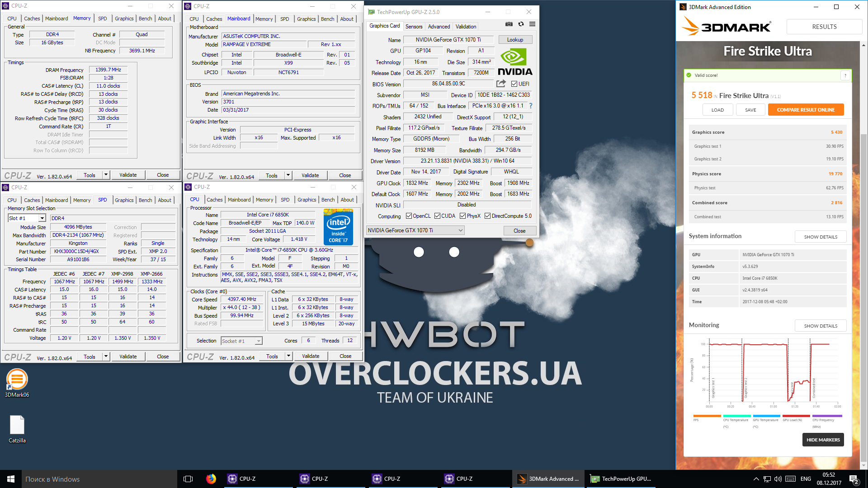
Task: Click the help question mark beside Valid score
Action: pos(845,75)
